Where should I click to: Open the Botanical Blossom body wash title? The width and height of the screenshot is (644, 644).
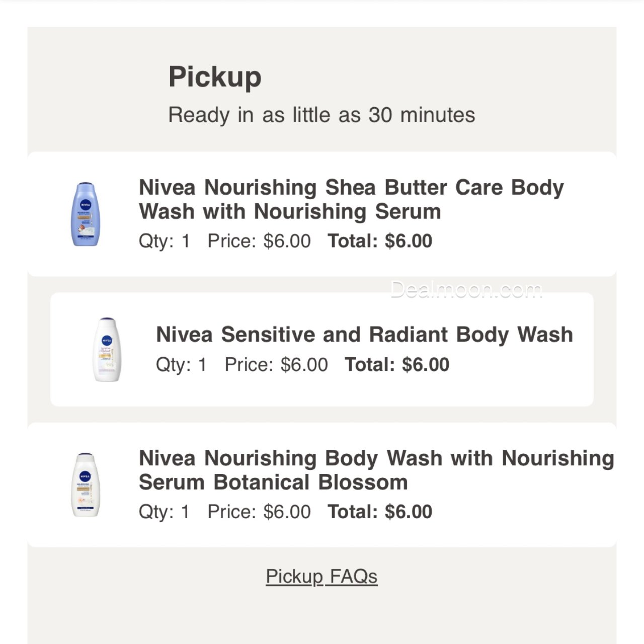coord(376,470)
